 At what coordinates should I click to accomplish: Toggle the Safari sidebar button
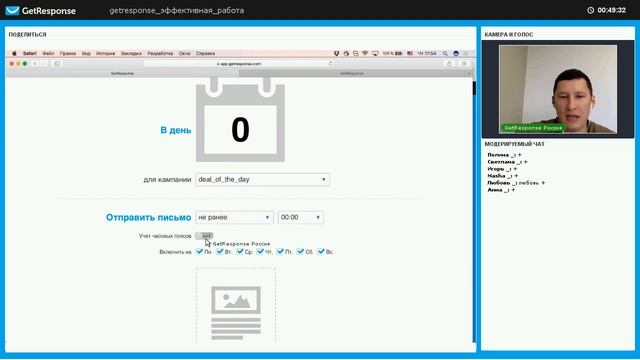point(57,64)
